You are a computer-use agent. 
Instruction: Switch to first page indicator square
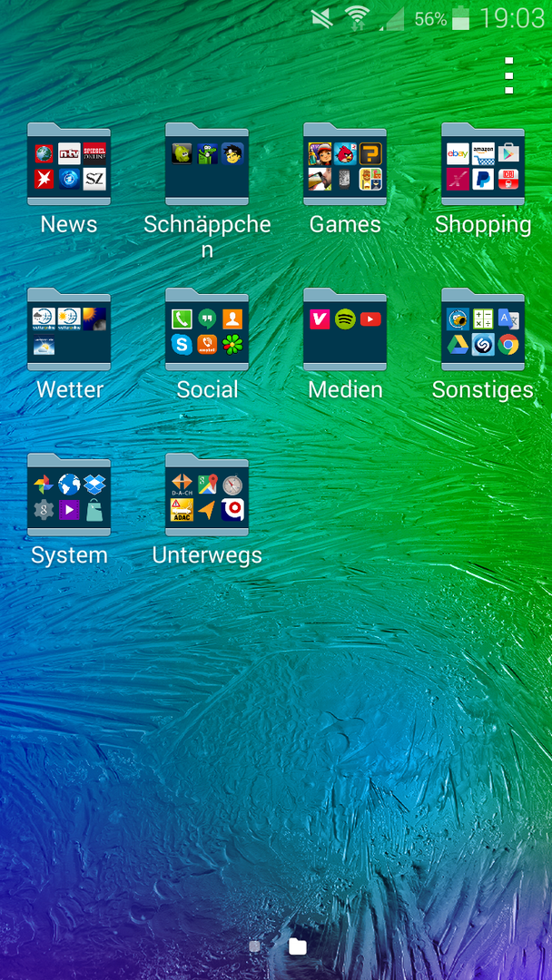254,946
